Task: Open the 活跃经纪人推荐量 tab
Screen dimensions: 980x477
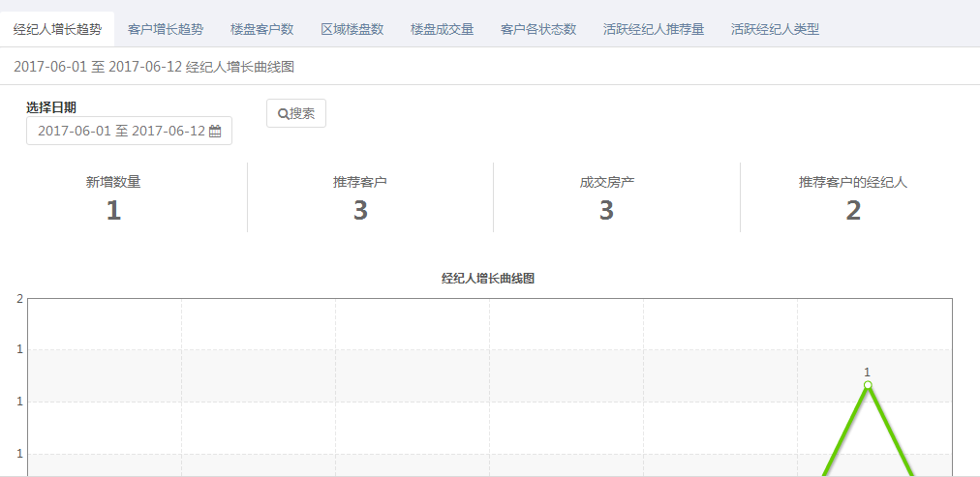Action: [x=653, y=29]
